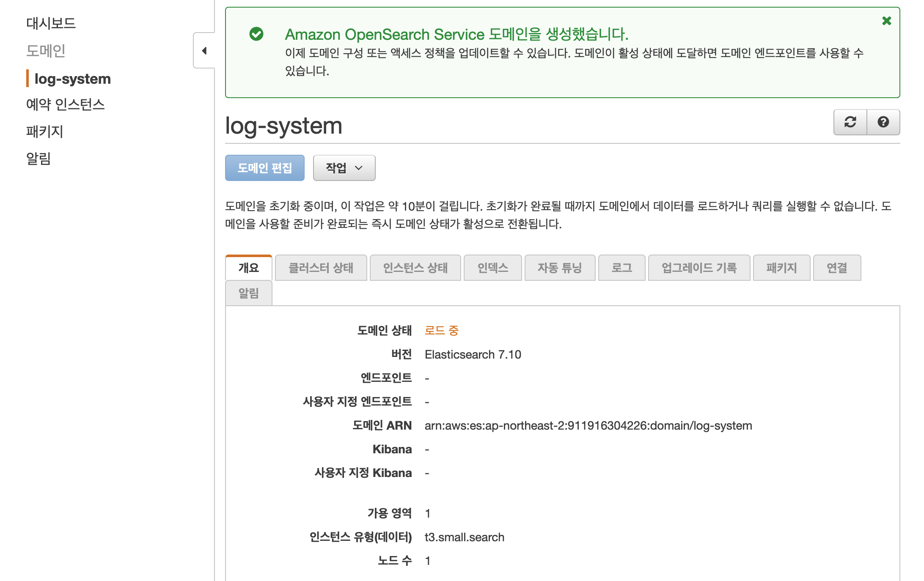Select the 인덱스 tab

coord(492,268)
